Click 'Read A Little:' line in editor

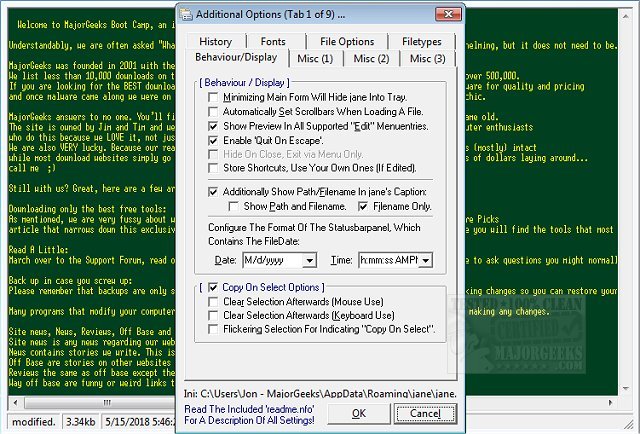39,249
